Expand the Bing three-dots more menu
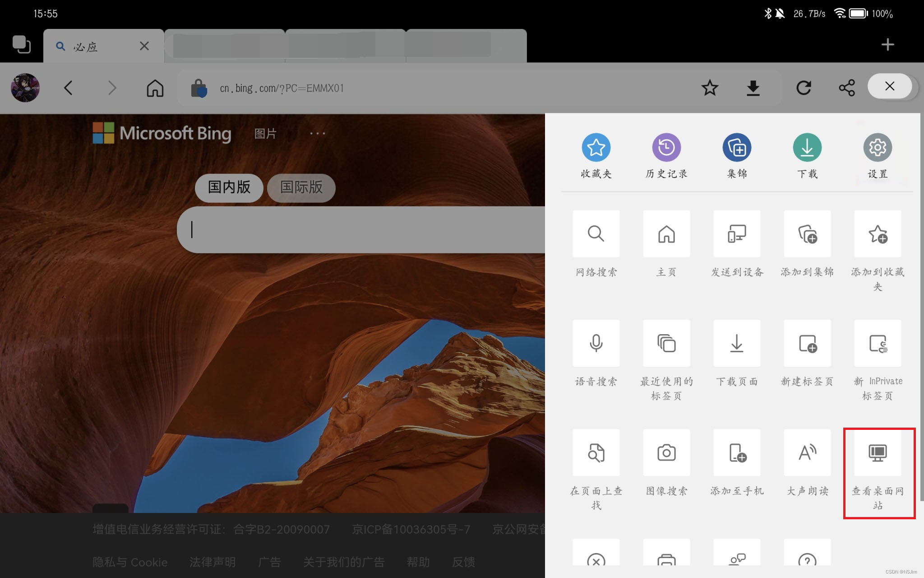This screenshot has height=578, width=924. [317, 133]
